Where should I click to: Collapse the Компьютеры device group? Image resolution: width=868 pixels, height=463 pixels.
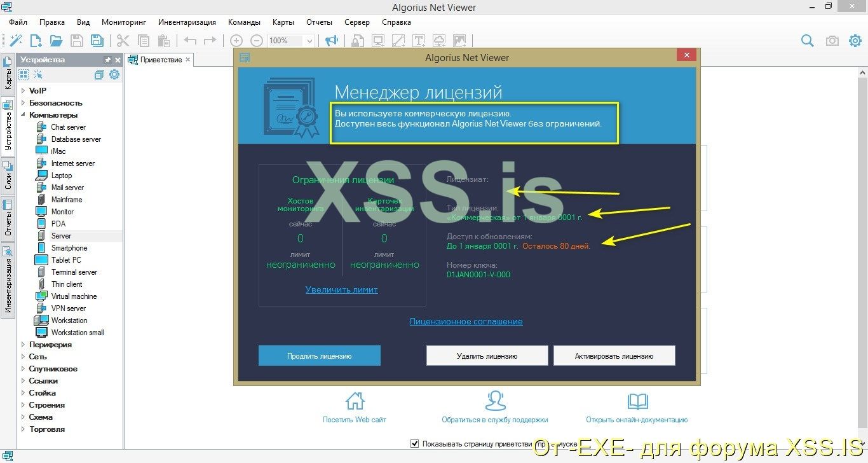(24, 115)
